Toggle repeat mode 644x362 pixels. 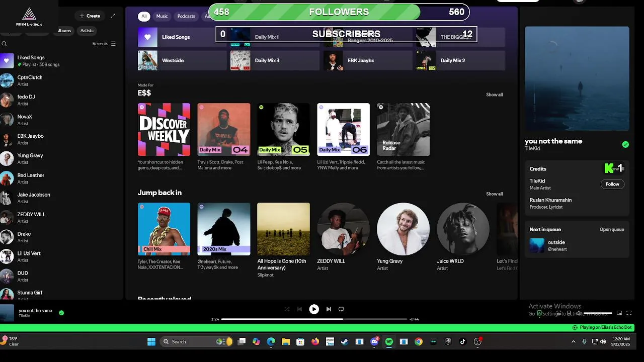pyautogui.click(x=341, y=309)
